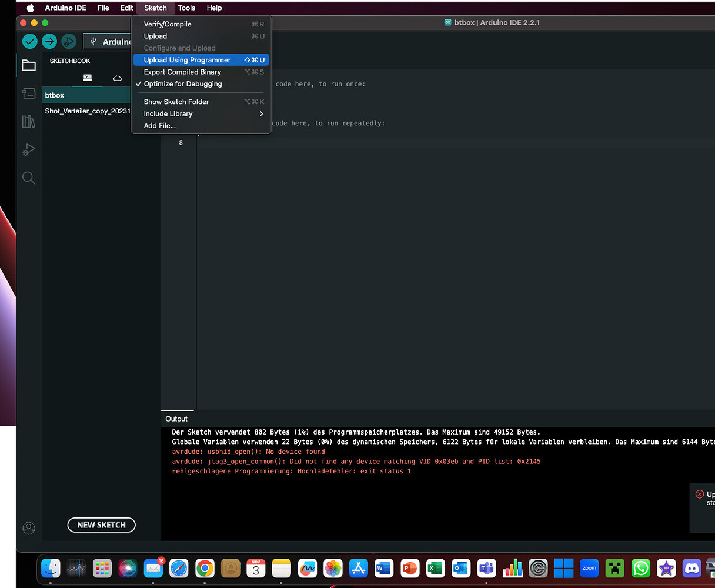
Task: Open Photos from the Dock
Action: point(333,568)
